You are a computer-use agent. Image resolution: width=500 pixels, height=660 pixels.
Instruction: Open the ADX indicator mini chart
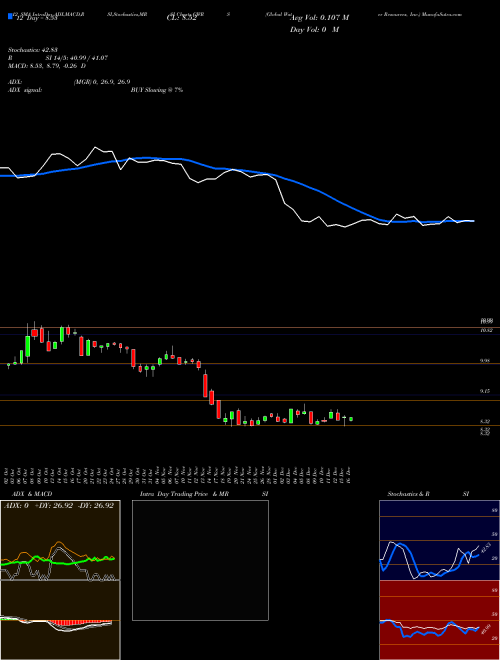pos(60,540)
